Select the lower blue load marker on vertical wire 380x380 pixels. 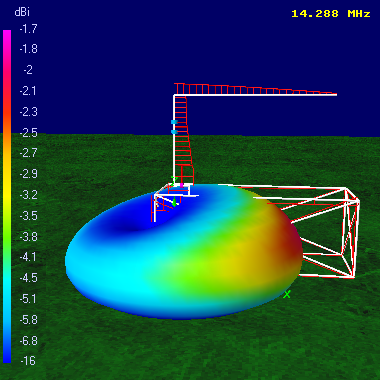coord(174,132)
